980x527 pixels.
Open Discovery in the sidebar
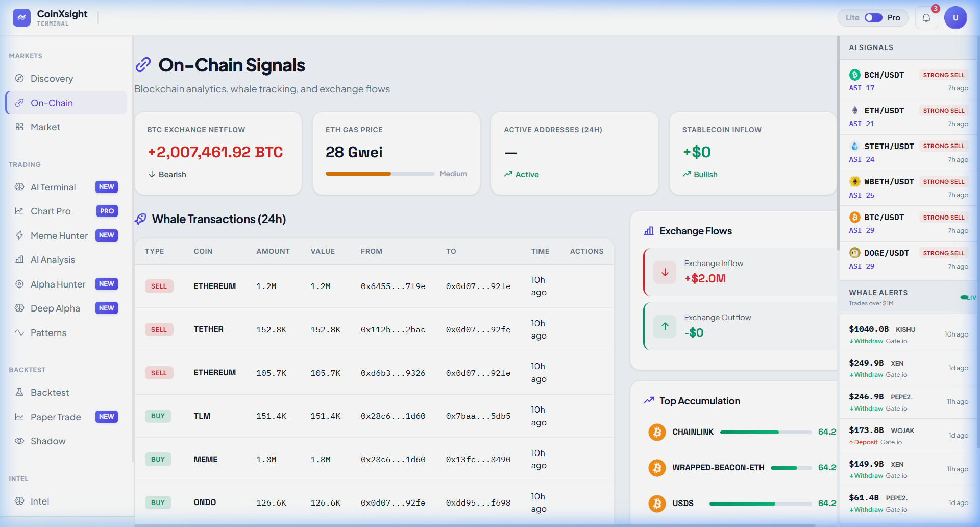click(x=66, y=79)
